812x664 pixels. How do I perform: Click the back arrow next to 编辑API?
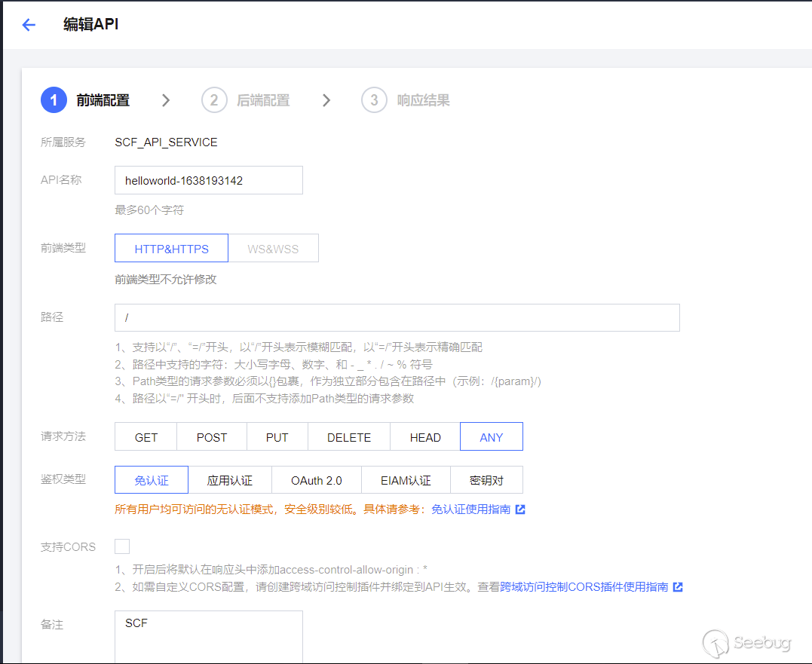pyautogui.click(x=29, y=25)
